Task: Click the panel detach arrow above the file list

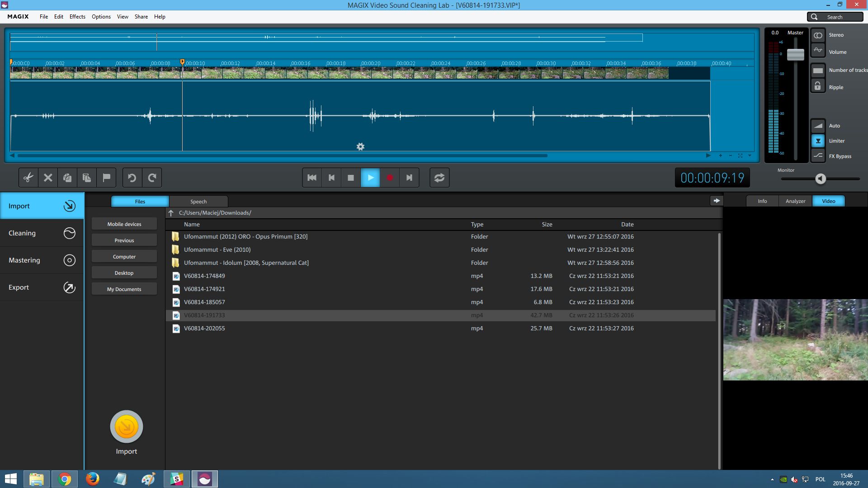Action: (716, 200)
